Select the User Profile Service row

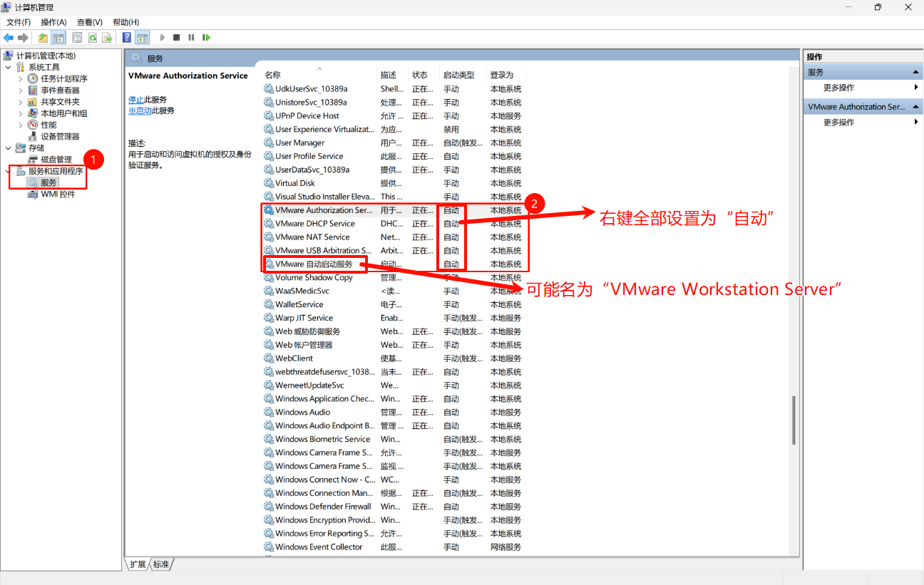393,156
